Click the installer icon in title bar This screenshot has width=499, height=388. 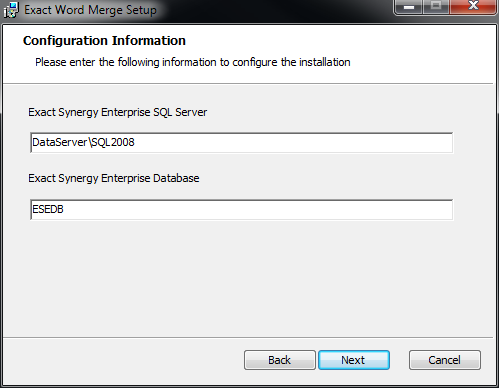[x=11, y=10]
